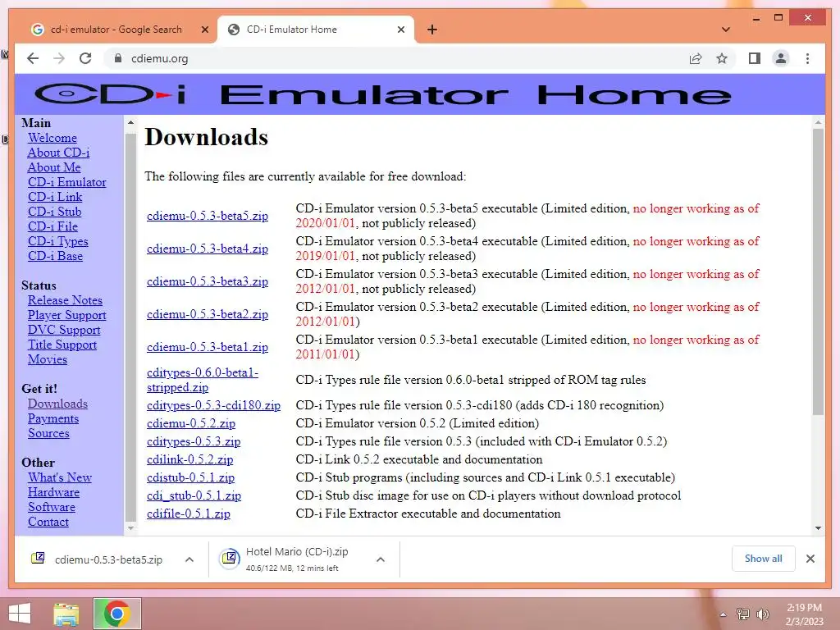Viewport: 840px width, 630px height.
Task: Open the Chrome profile avatar
Action: [x=781, y=58]
